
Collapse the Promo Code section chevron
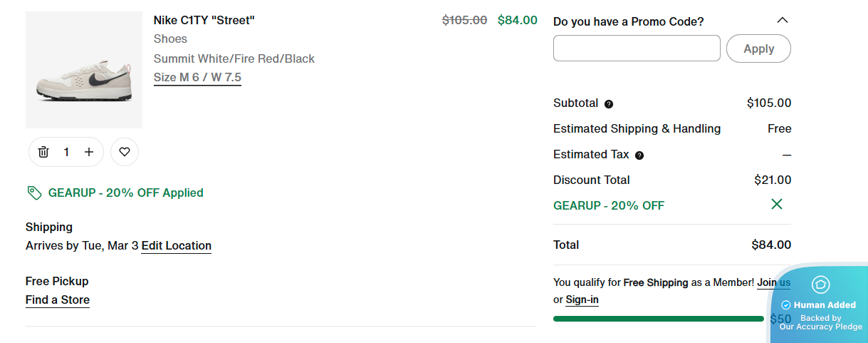783,21
